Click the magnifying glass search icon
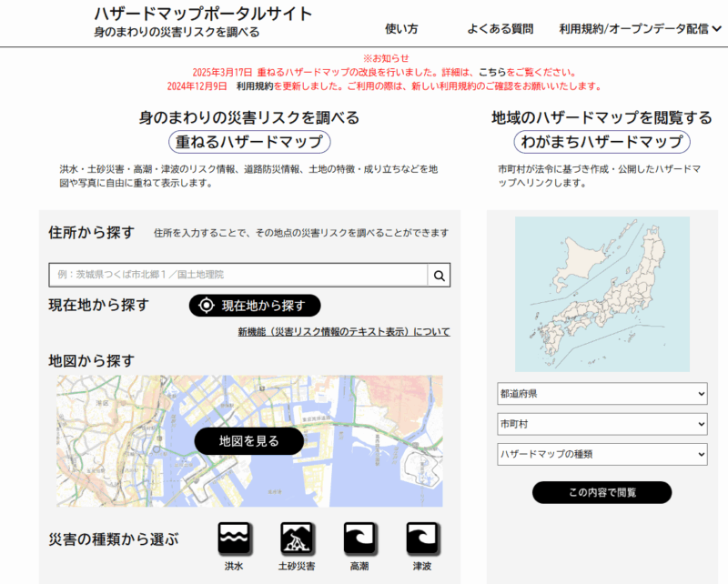This screenshot has height=584, width=728. (x=439, y=276)
